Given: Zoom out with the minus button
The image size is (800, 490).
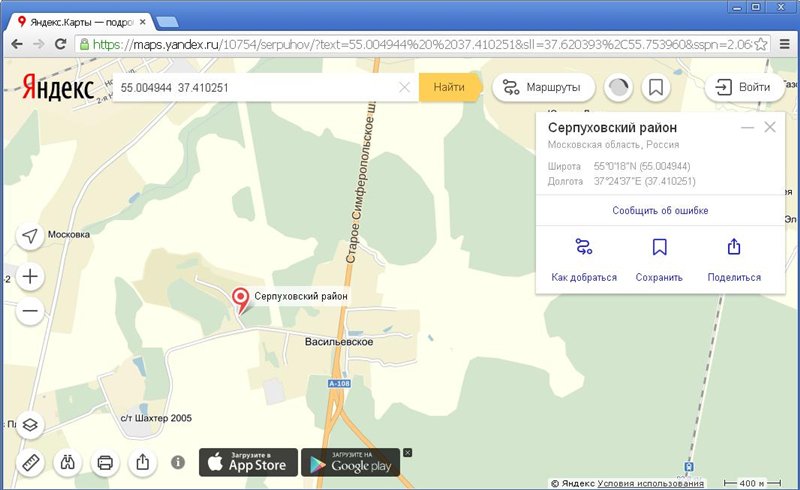Looking at the screenshot, I should coord(30,311).
